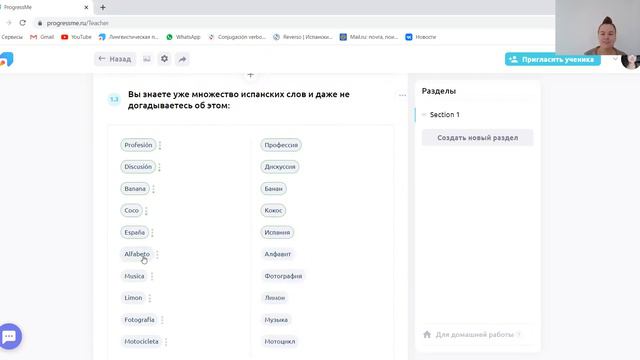Viewport: 640px width, 360px height.
Task: Click the ProgressMe logo icon
Action: pyautogui.click(x=6, y=60)
